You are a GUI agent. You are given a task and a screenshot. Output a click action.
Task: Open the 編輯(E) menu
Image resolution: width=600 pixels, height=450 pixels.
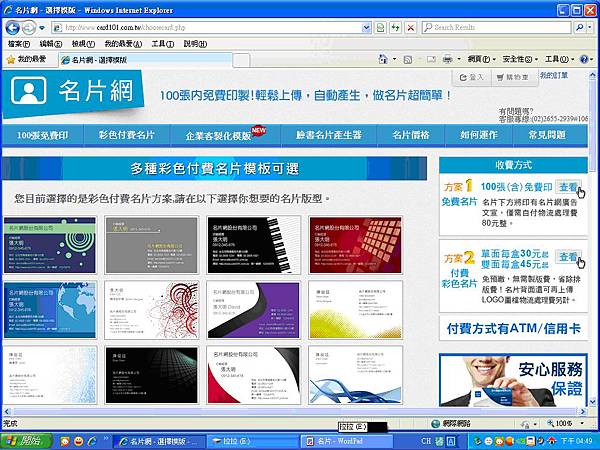(51, 44)
